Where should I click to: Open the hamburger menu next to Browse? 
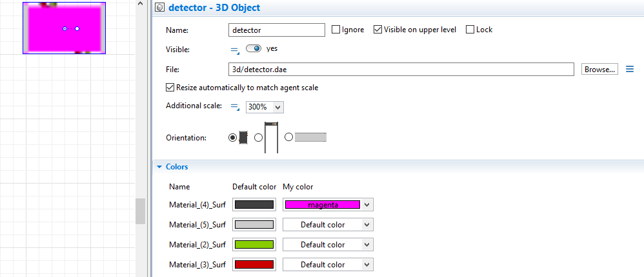tap(630, 69)
